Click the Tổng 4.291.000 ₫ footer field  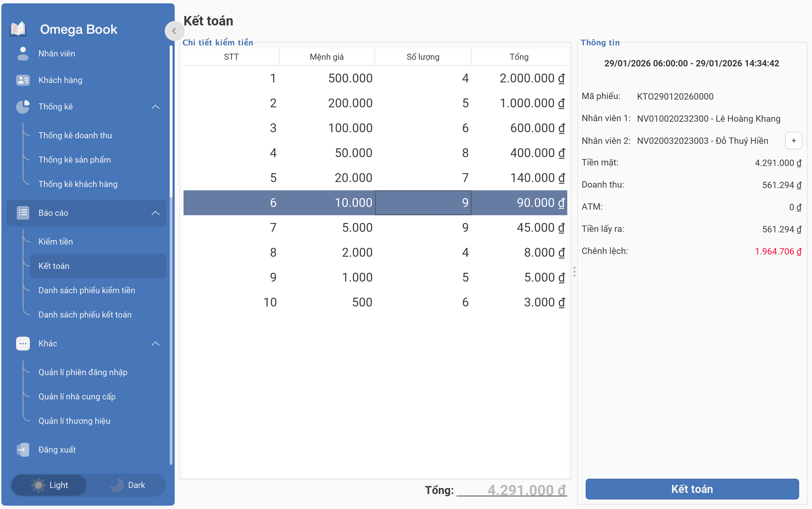(512, 490)
